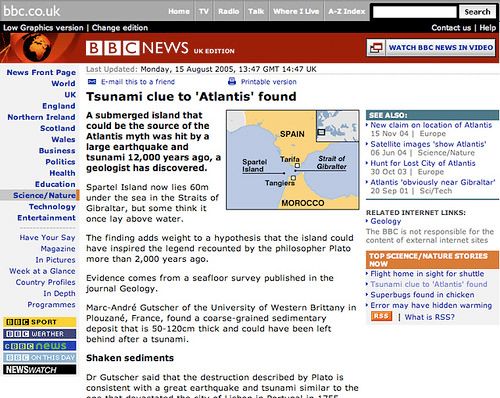Select the highlighted Science/Nature section

pyautogui.click(x=40, y=195)
